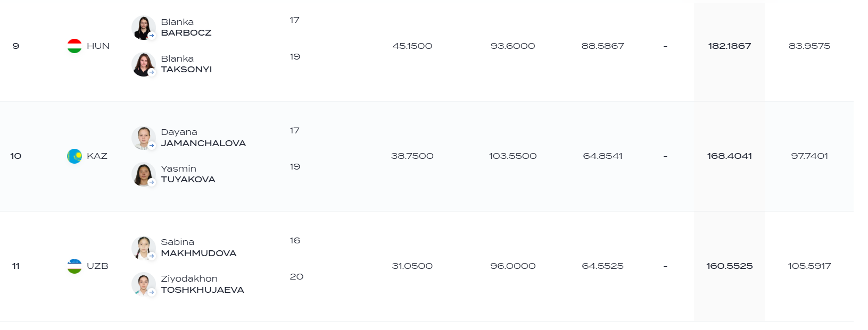Select the KAZ total score 168.4041
The image size is (868, 330).
[730, 156]
